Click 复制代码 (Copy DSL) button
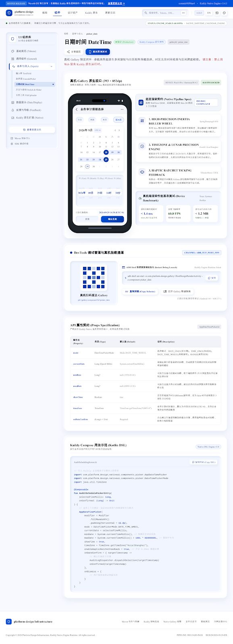Image resolution: width=233 pixels, height=644 pixels. [x=204, y=462]
